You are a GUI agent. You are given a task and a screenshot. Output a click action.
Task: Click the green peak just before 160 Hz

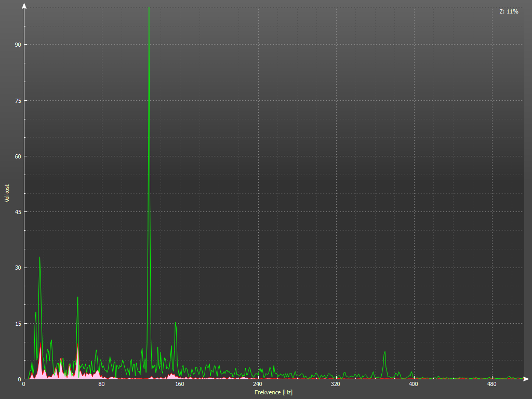pos(176,324)
